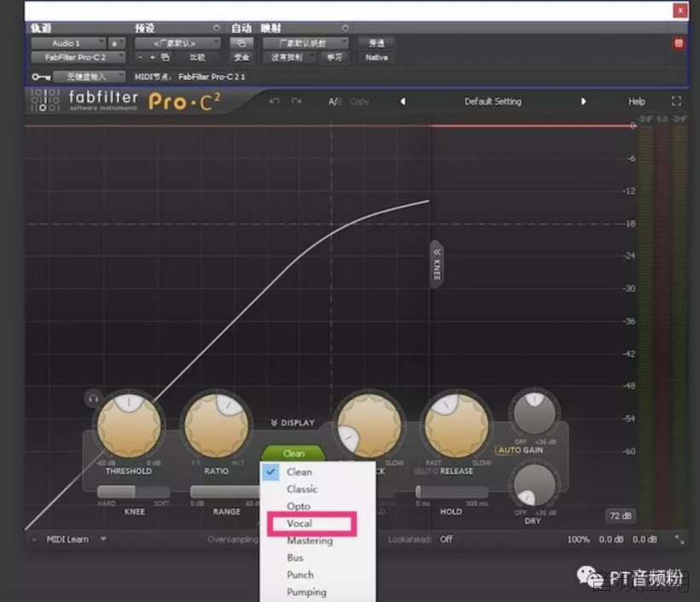700x602 pixels.
Task: Click the key input side-chain icon
Action: click(41, 77)
